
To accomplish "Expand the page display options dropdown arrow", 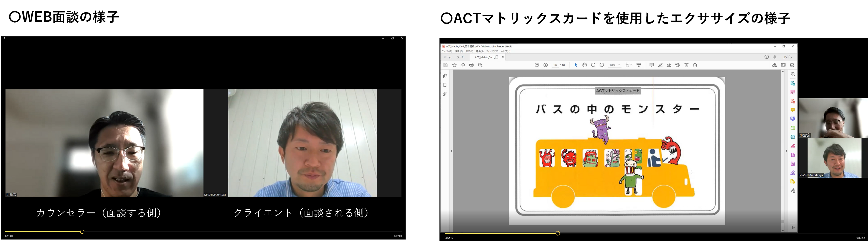I will coord(631,65).
